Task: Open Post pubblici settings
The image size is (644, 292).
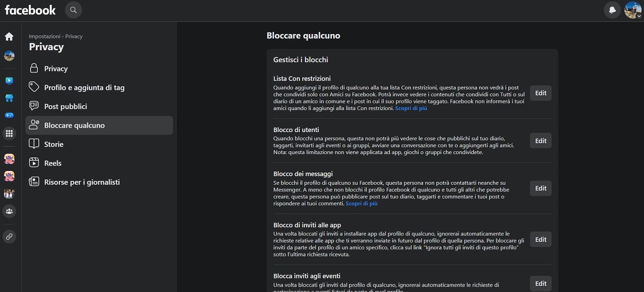Action: pos(99,106)
